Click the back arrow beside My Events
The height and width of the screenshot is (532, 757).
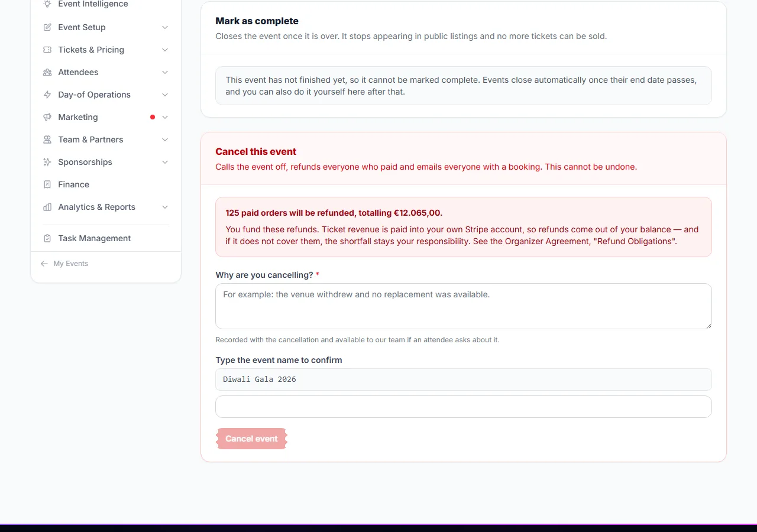(44, 264)
